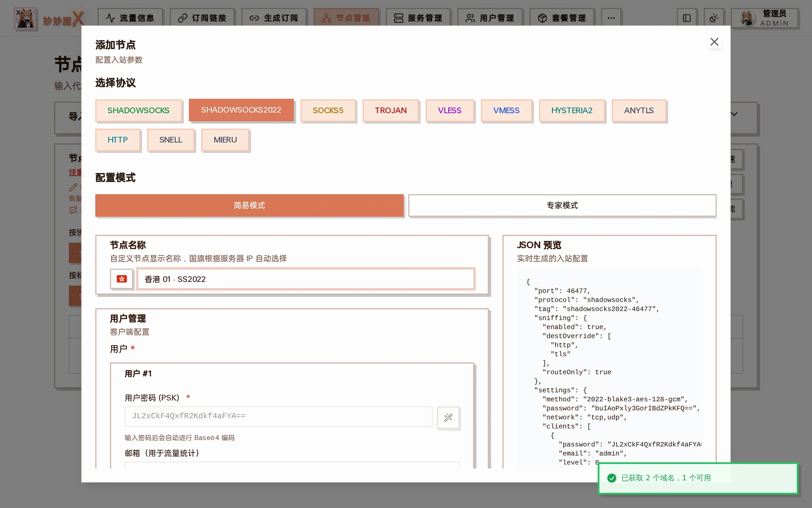The image size is (812, 508).
Task: Open the 管理员 ADMIN profile menu
Action: [x=765, y=18]
